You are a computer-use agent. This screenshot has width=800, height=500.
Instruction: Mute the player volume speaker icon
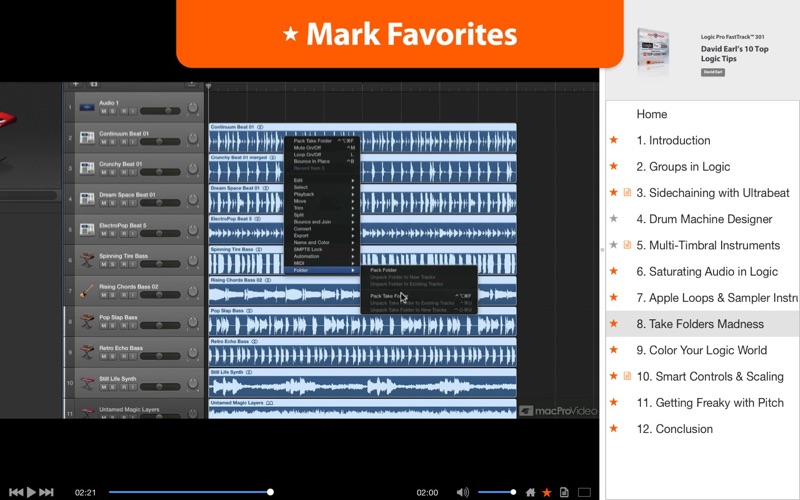tap(462, 492)
